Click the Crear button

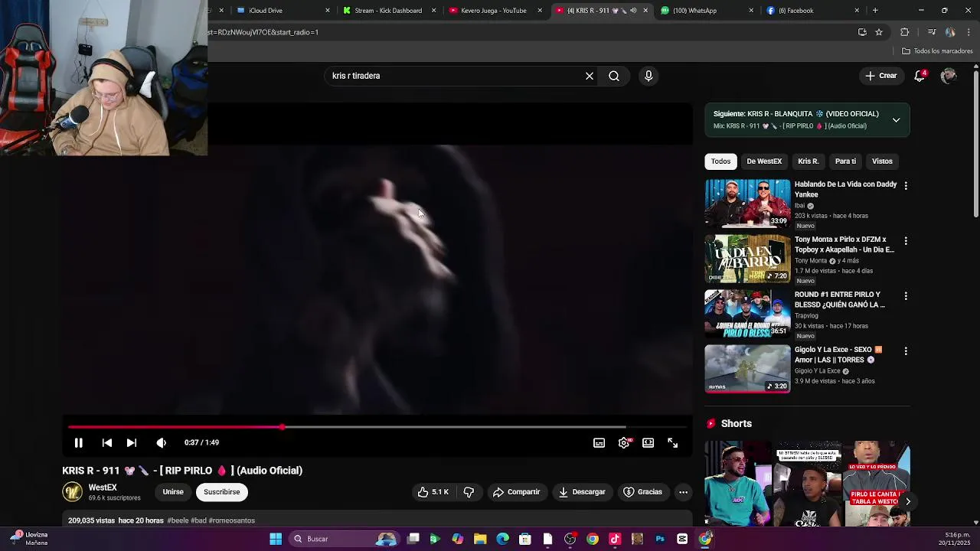tap(880, 76)
